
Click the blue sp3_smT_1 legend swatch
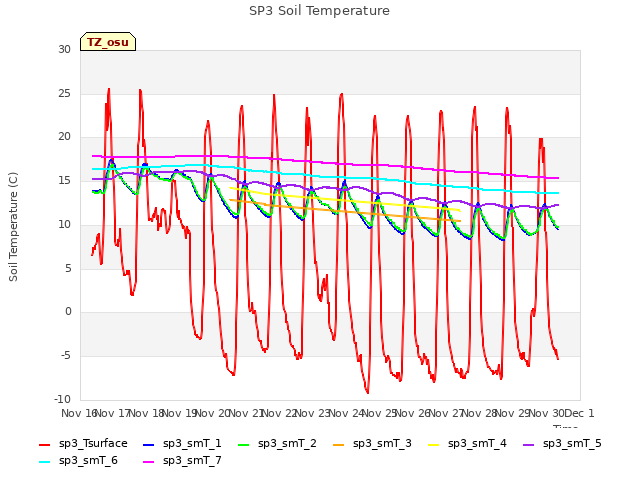[149, 444]
